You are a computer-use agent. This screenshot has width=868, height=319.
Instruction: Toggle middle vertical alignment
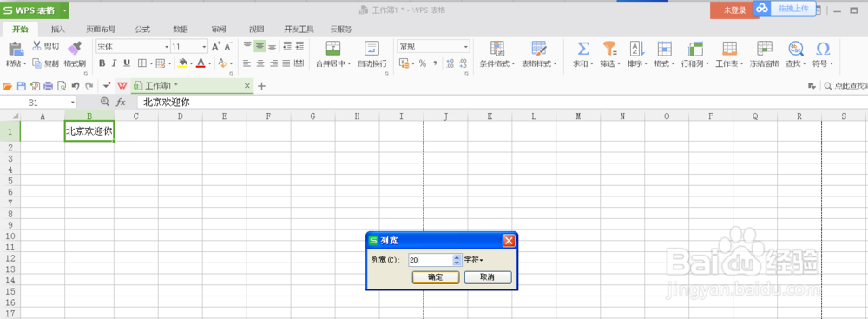tap(259, 46)
